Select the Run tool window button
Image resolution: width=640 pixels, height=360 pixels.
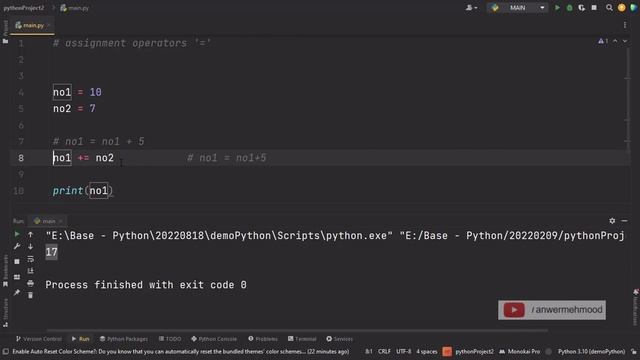[80, 339]
